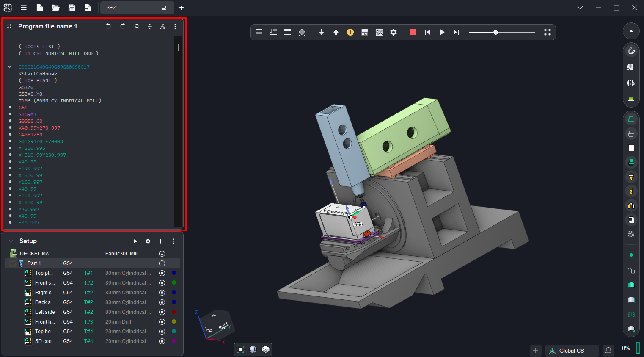Toggle radio button for Left side operation

click(x=162, y=312)
